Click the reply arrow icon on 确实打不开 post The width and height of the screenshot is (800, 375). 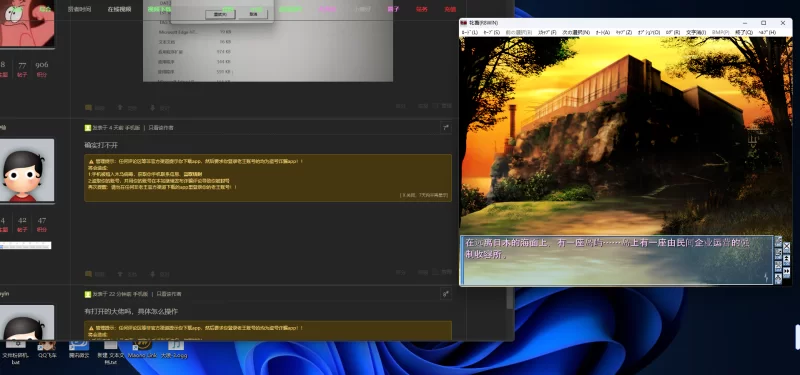446,128
